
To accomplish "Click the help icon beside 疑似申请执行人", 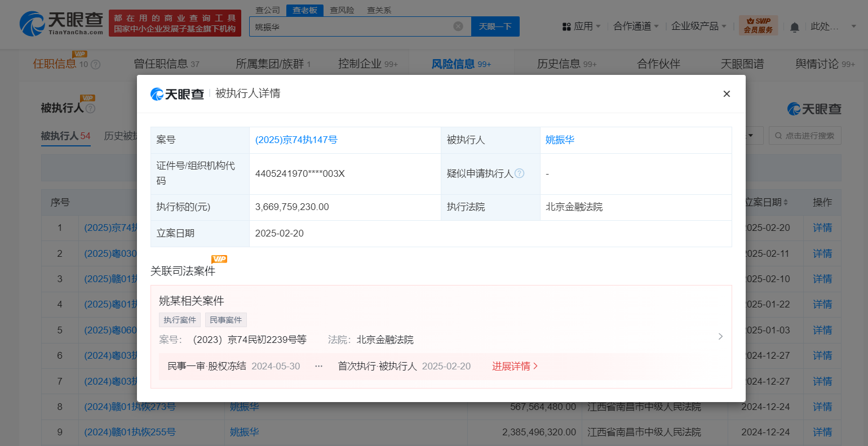I will [520, 173].
